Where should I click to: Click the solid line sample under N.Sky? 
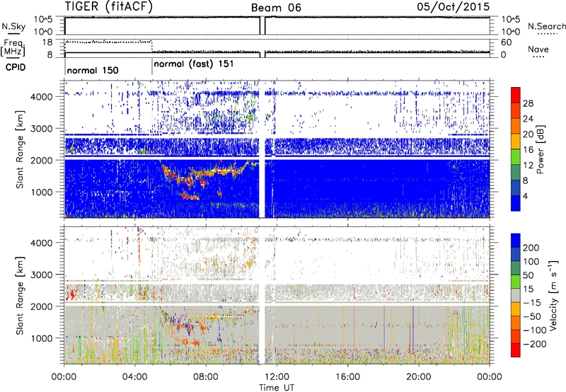point(13,34)
